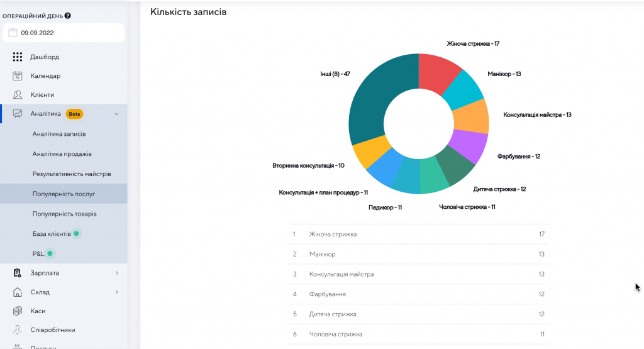Open Аналітика продажів page
Image resolution: width=644 pixels, height=349 pixels.
62,154
